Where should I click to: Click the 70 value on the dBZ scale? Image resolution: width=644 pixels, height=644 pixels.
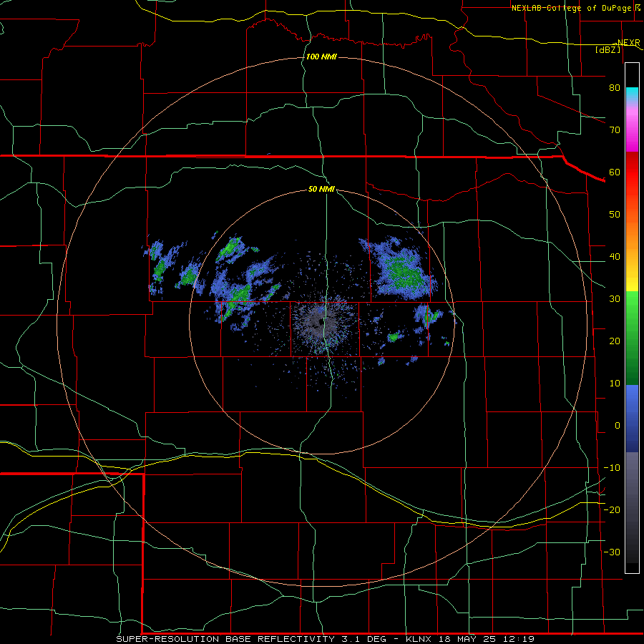point(615,130)
